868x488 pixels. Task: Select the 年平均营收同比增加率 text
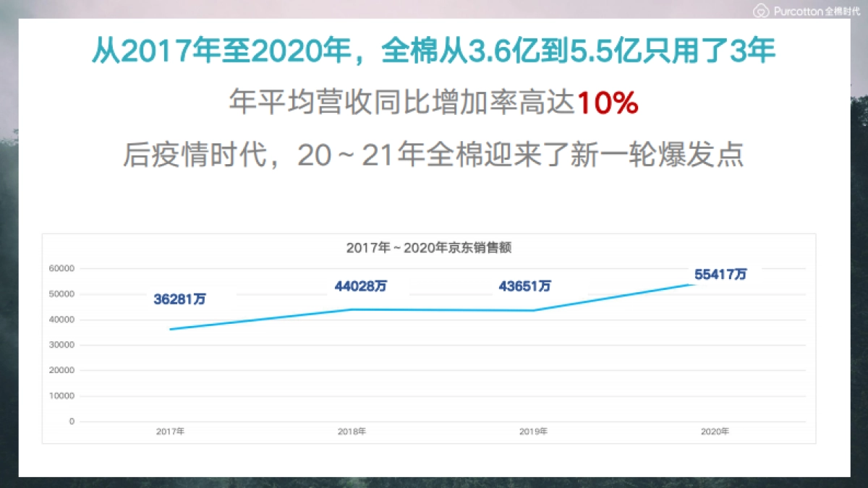coord(401,105)
